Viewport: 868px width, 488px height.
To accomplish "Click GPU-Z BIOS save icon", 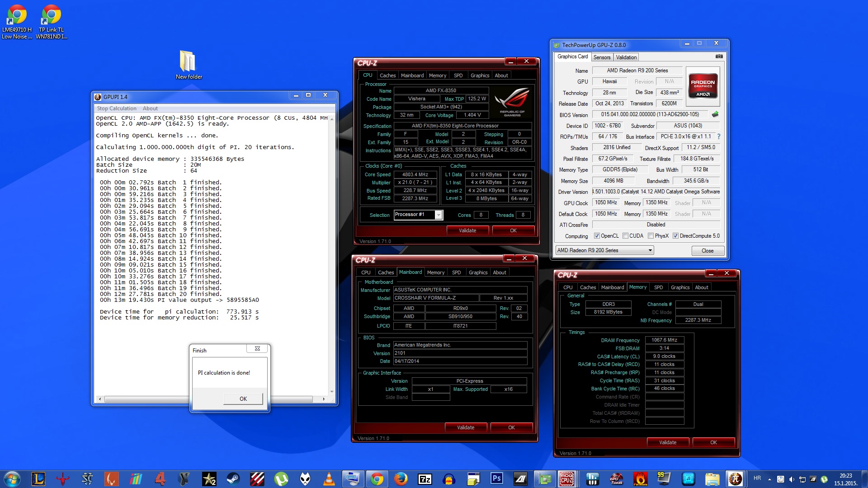I will click(x=715, y=114).
